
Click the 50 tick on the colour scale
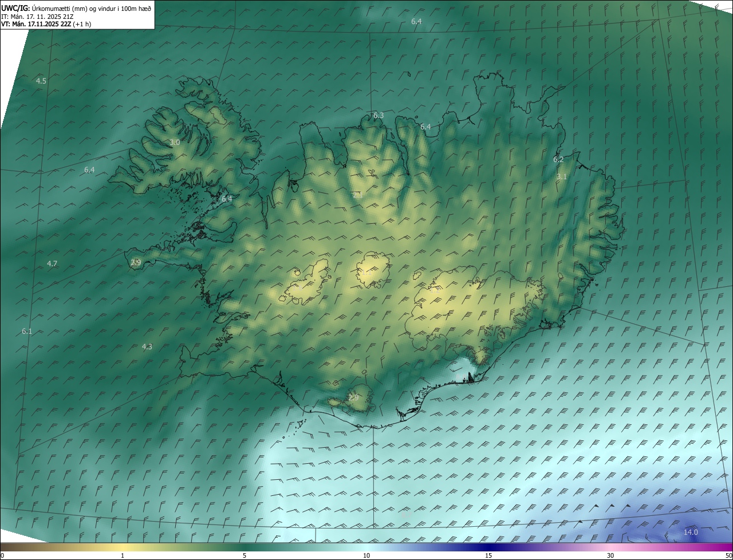728,555
